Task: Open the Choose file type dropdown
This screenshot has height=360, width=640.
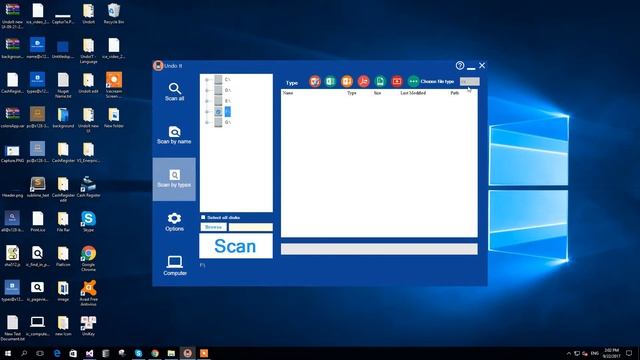Action: coord(469,82)
